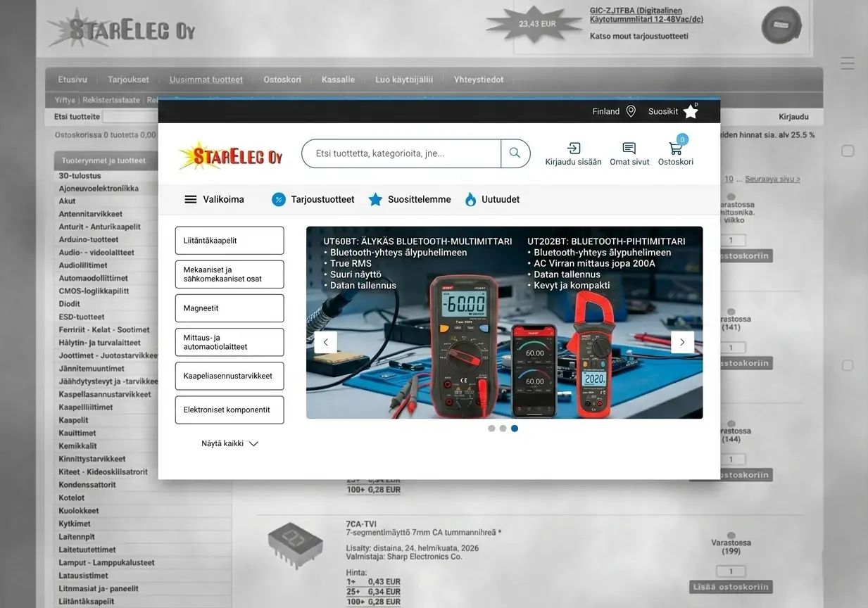868x608 pixels.
Task: Select the third carousel dot indicator
Action: 515,429
